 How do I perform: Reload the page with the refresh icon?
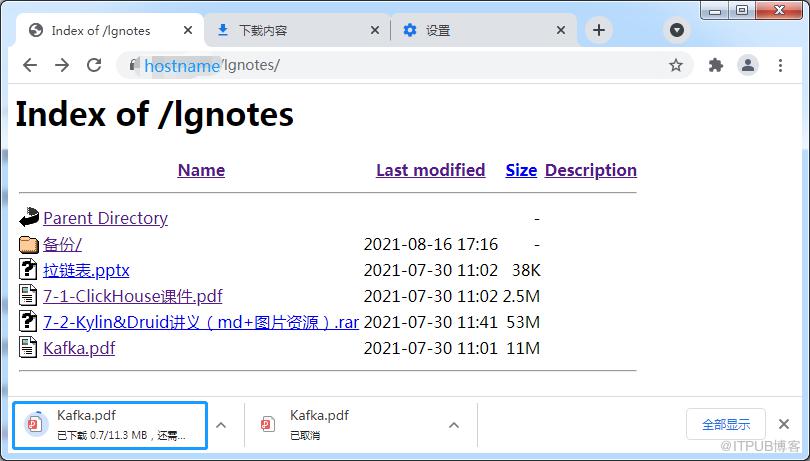[x=94, y=65]
